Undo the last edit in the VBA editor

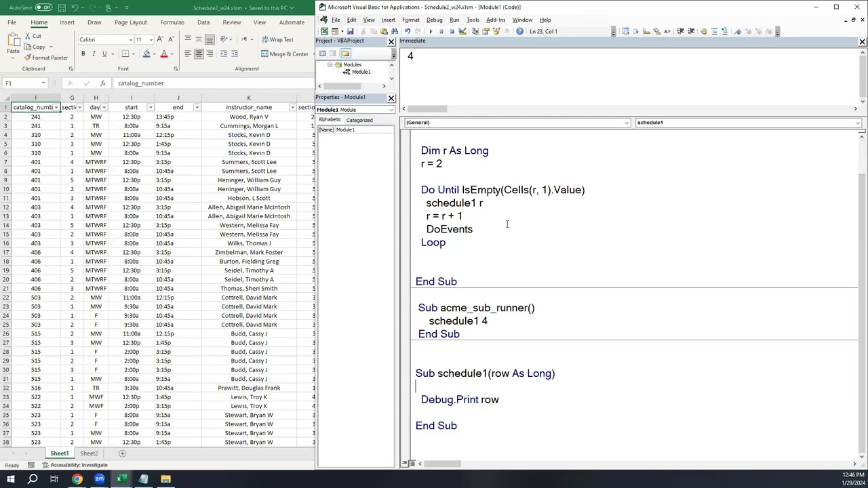pyautogui.click(x=408, y=31)
